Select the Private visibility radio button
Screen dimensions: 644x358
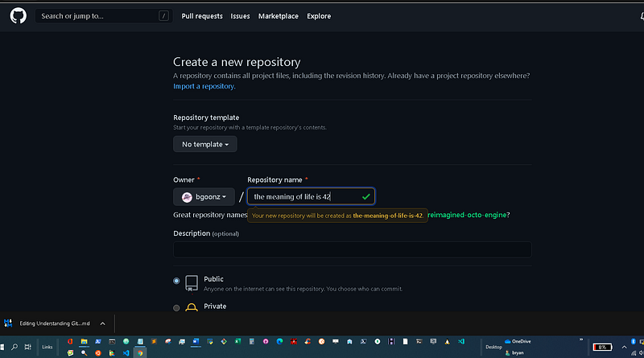[177, 307]
